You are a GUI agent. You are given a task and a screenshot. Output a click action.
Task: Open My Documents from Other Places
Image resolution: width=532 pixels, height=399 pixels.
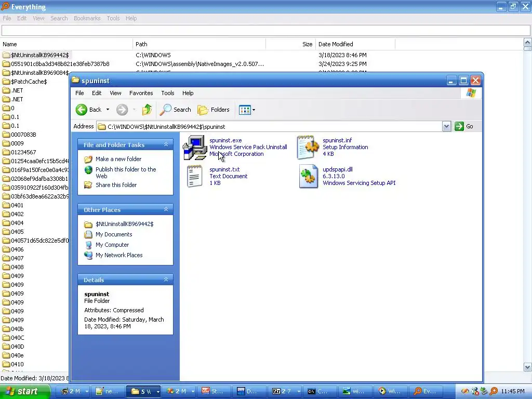[114, 234]
